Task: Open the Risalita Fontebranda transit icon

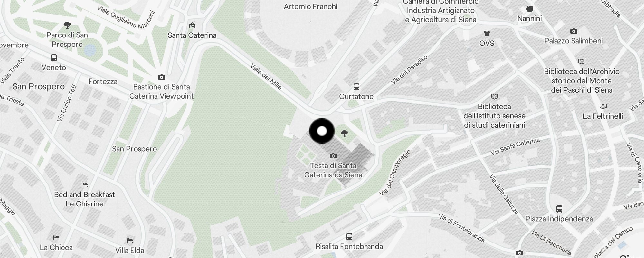Action: tap(349, 237)
